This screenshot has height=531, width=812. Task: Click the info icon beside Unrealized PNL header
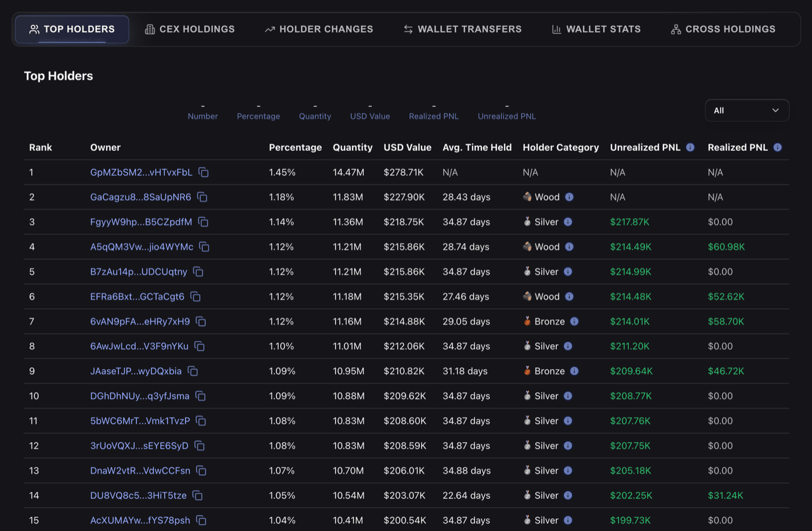tap(690, 147)
